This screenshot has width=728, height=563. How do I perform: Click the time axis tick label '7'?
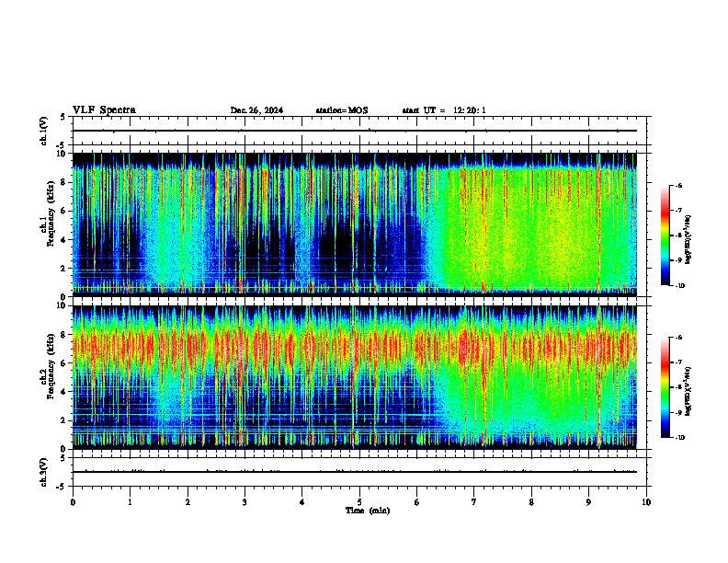click(x=474, y=502)
